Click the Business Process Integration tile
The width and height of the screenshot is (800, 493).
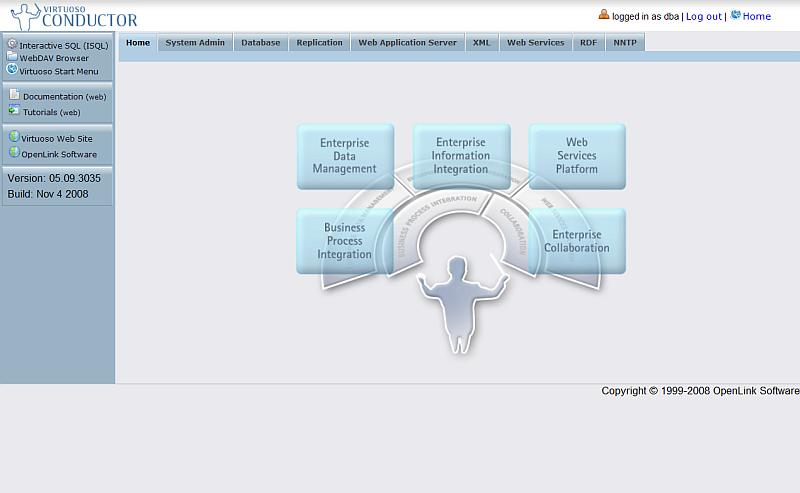tap(345, 241)
